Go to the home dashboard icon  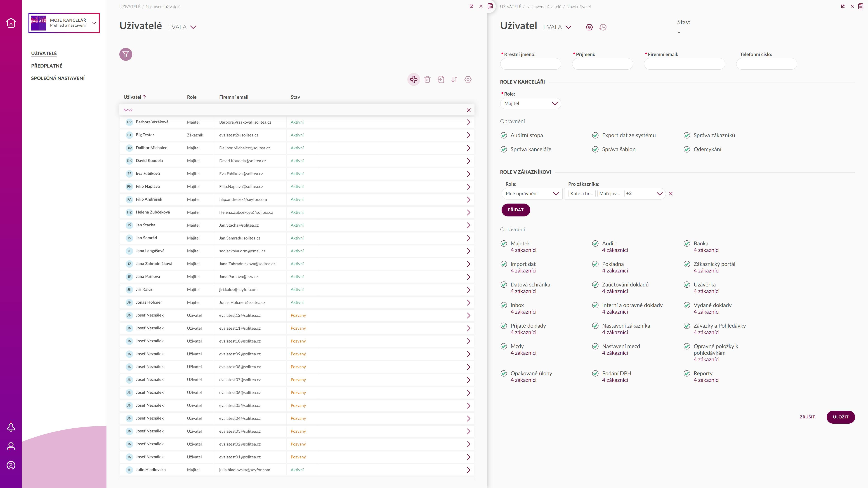tap(11, 23)
